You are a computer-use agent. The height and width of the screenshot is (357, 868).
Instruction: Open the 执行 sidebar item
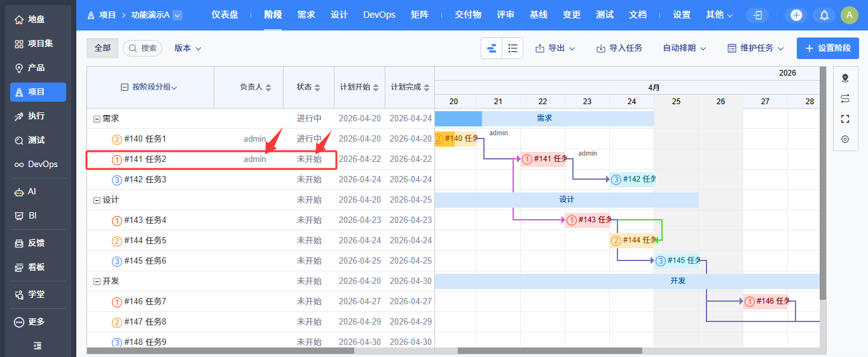[x=38, y=116]
